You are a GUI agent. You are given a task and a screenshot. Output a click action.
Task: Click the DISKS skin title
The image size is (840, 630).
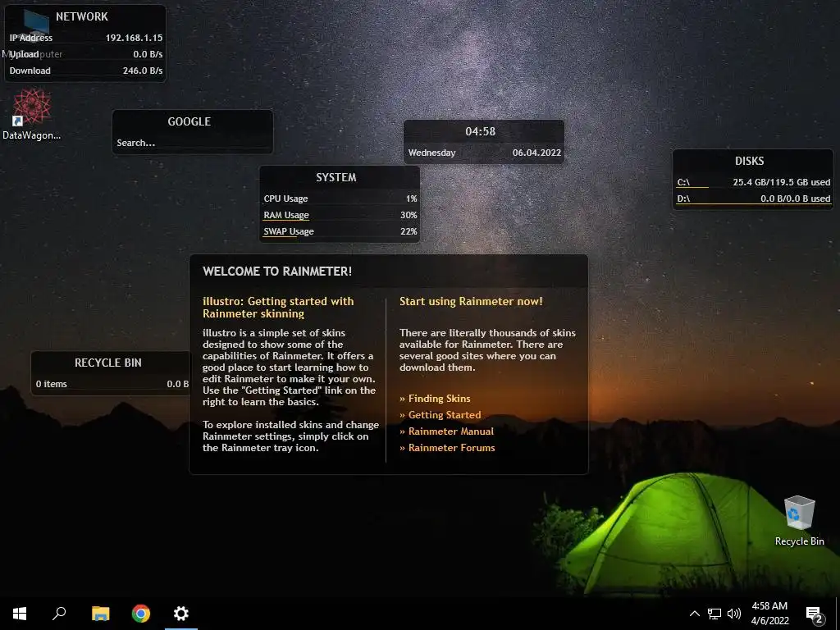749,161
